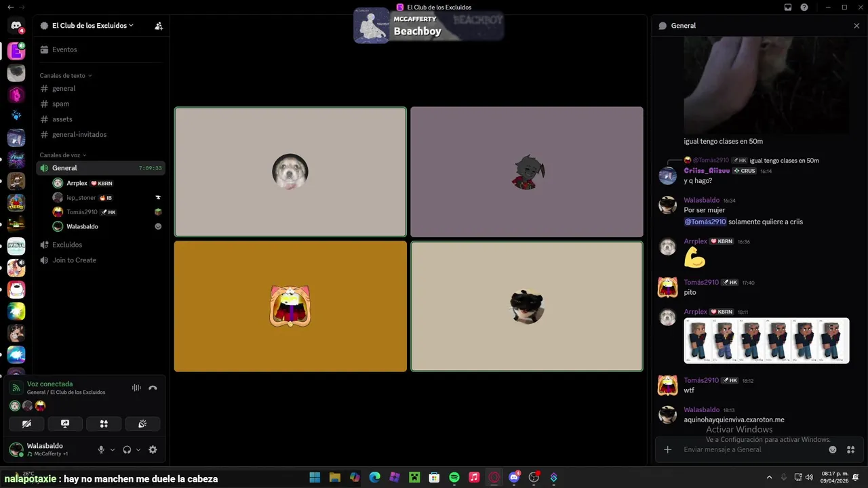The height and width of the screenshot is (488, 868).
Task: Open the help question mark icon
Action: (x=804, y=7)
